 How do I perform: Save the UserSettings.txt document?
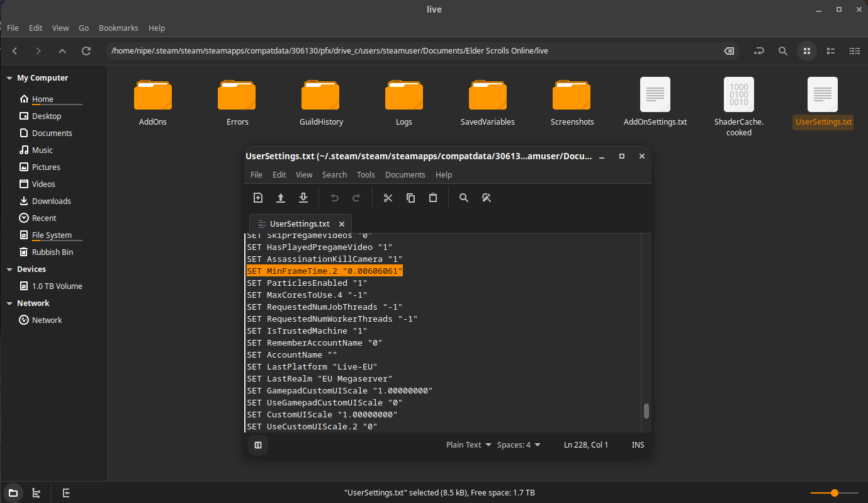tap(303, 198)
